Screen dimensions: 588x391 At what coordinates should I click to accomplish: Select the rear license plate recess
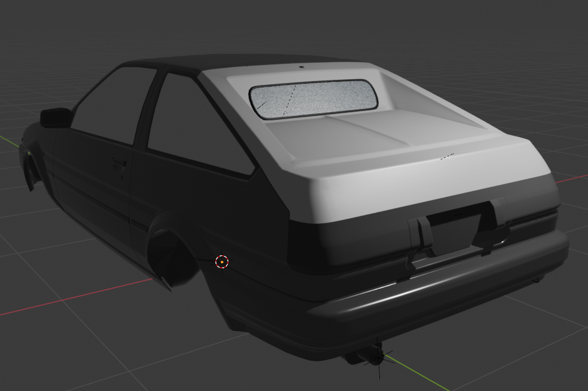click(x=456, y=231)
